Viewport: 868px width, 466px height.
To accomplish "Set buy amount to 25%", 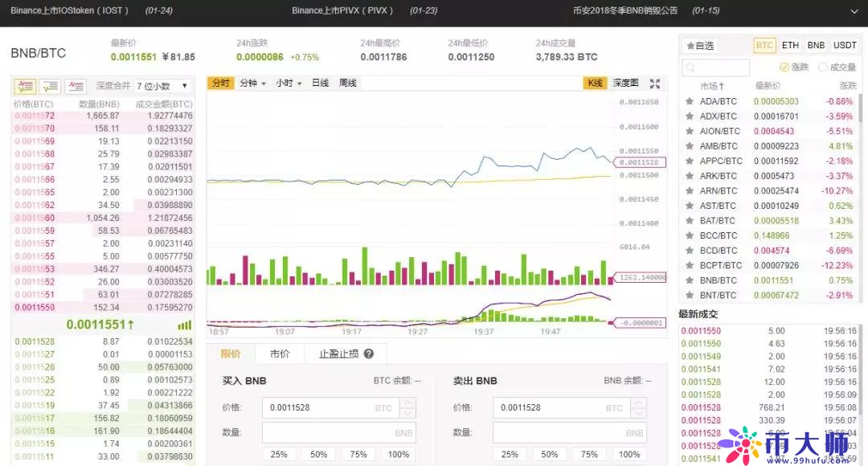I will click(x=278, y=455).
